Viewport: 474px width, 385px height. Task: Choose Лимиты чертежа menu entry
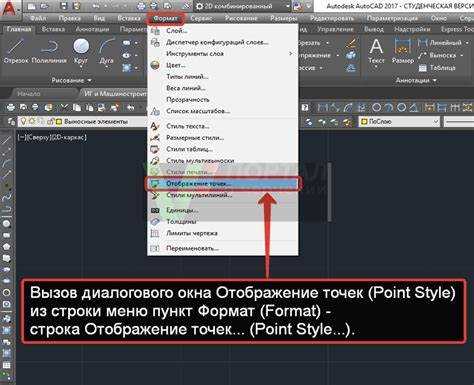coord(223,233)
